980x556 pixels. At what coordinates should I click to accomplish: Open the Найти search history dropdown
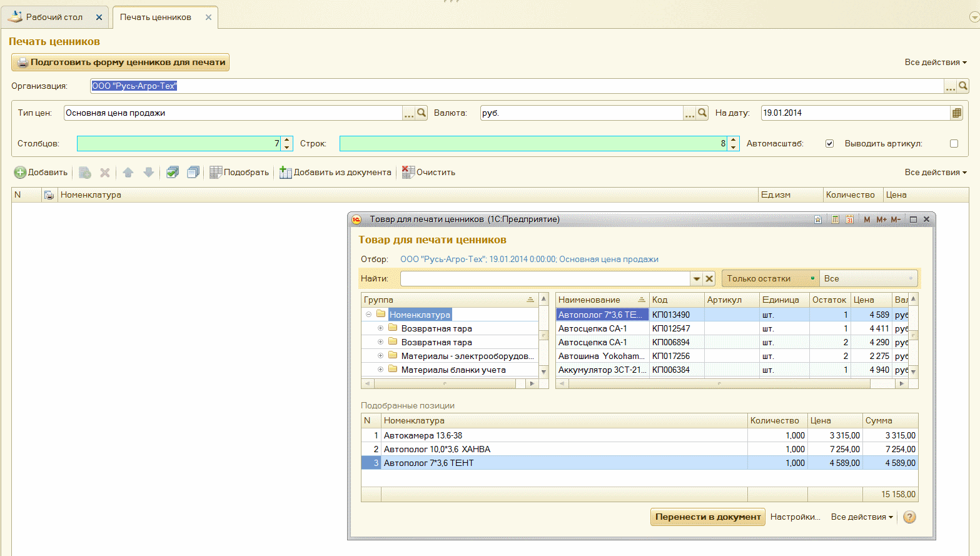697,279
